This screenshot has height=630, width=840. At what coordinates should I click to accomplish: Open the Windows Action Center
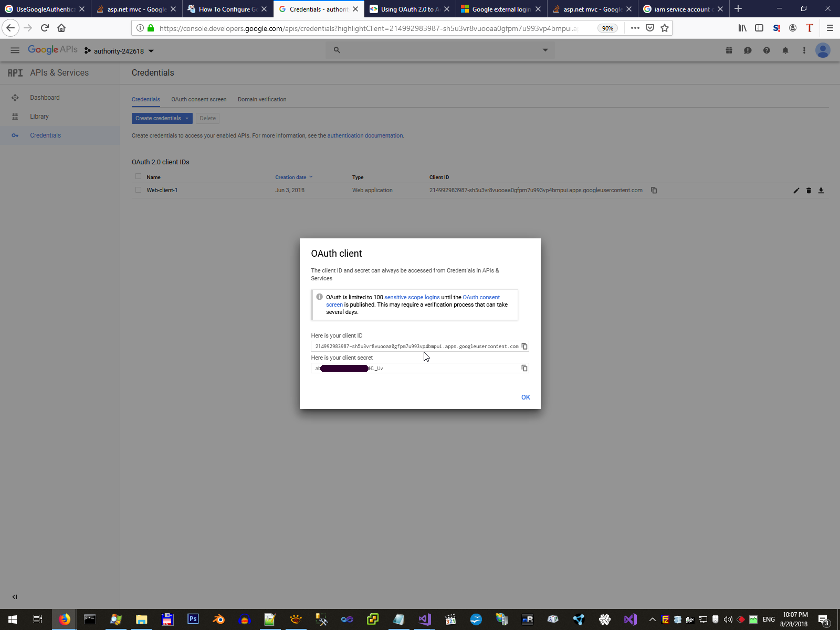tap(824, 620)
